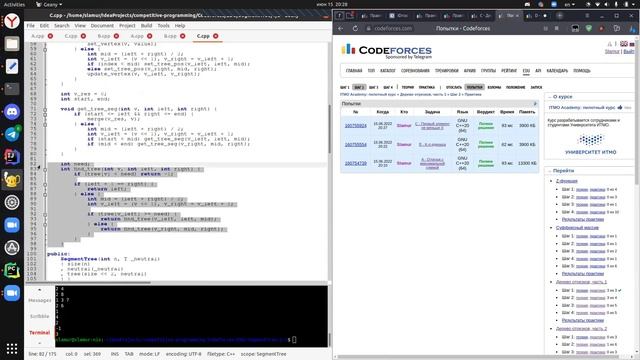640x360 pixels.
Task: Open 'Z-функция' section link
Action: pyautogui.click(x=567, y=181)
